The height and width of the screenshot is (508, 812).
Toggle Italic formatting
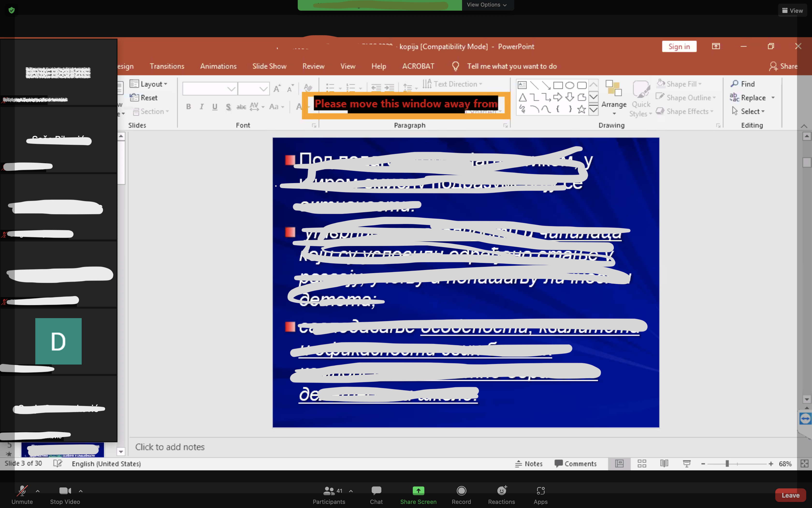(x=202, y=106)
